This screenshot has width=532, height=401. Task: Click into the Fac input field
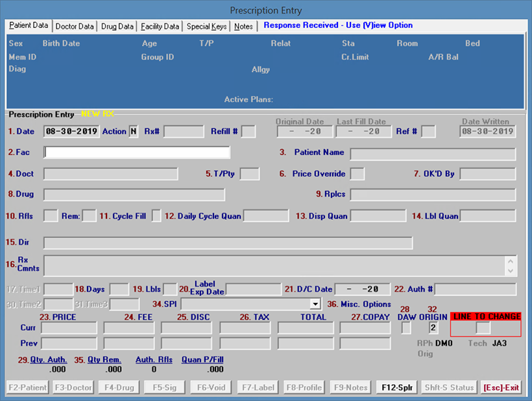click(x=137, y=152)
